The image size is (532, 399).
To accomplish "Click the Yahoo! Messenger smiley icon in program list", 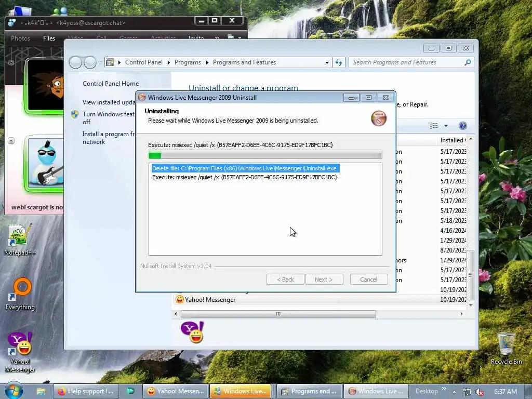I will coord(179,299).
